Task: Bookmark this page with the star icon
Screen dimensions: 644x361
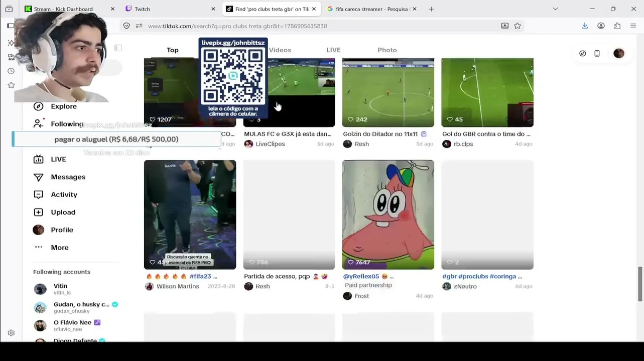Action: tap(518, 26)
